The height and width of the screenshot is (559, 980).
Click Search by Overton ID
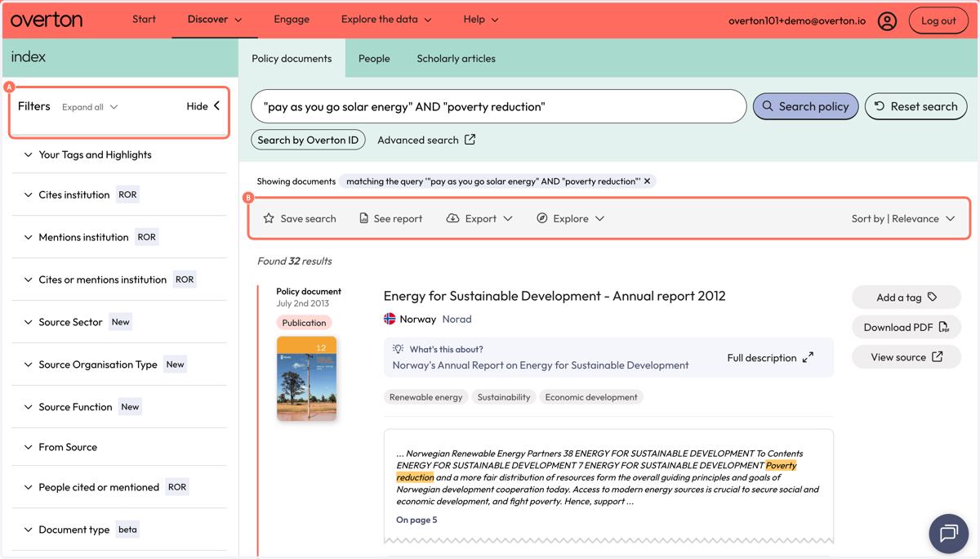pyautogui.click(x=308, y=140)
